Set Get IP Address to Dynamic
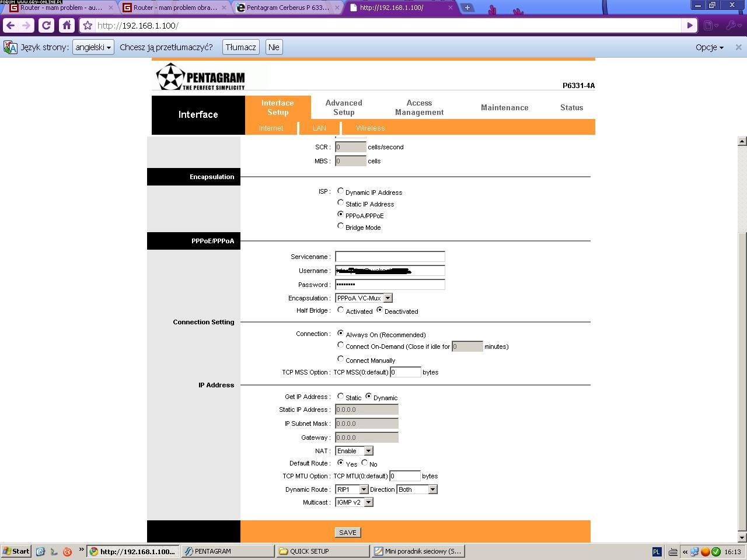Image resolution: width=747 pixels, height=560 pixels. 368,397
